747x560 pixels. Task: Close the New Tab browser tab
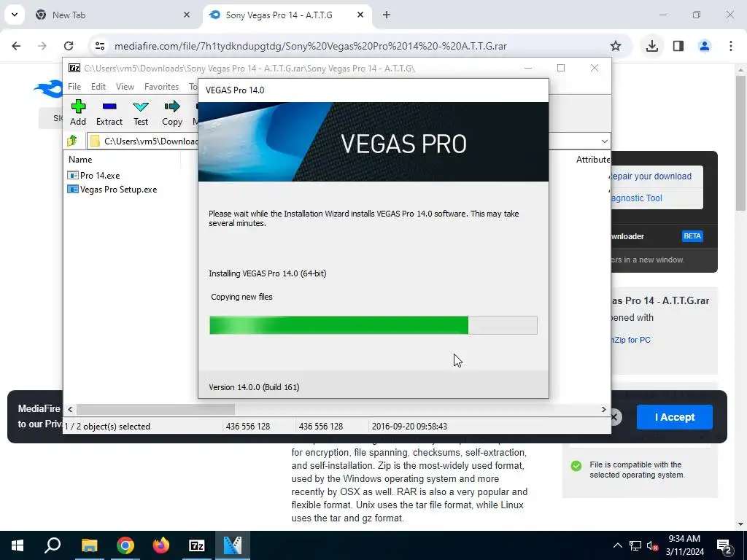click(x=186, y=15)
